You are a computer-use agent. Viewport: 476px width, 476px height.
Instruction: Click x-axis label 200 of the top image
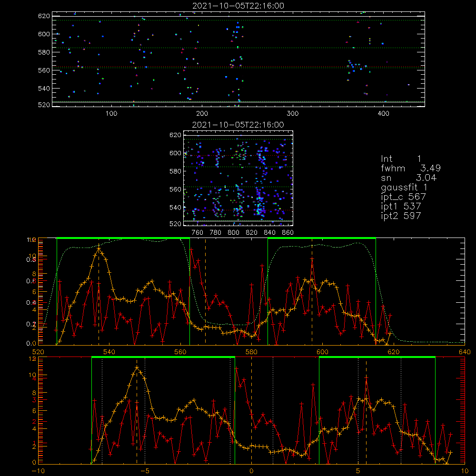tap(202, 114)
